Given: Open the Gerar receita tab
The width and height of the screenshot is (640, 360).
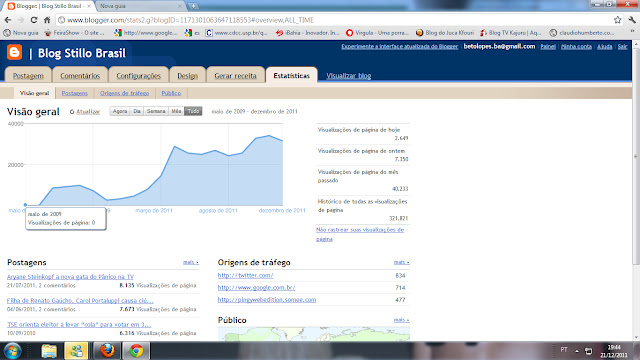Looking at the screenshot, I should [236, 76].
